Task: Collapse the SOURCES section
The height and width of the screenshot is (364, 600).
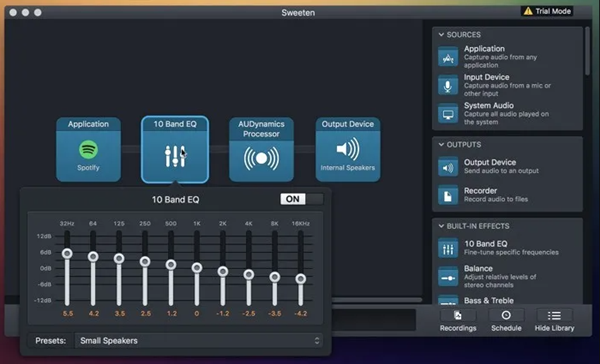Action: coord(441,35)
